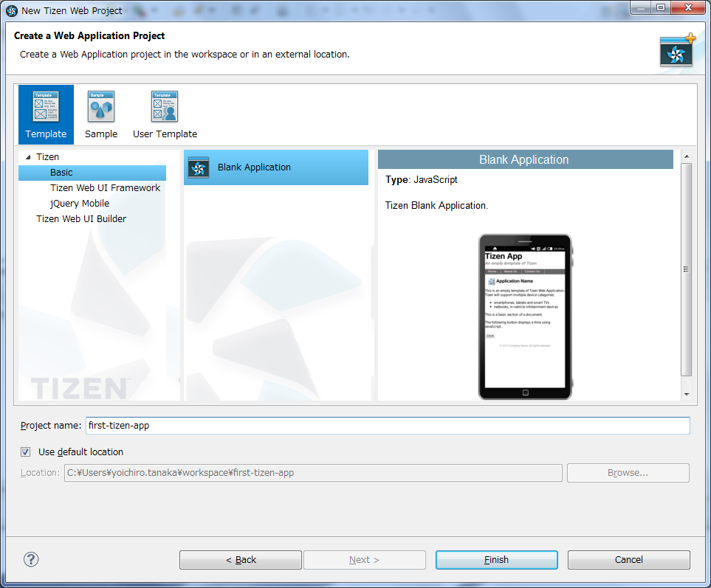Collapse the Tizen tree node
The image size is (711, 588).
(x=28, y=157)
